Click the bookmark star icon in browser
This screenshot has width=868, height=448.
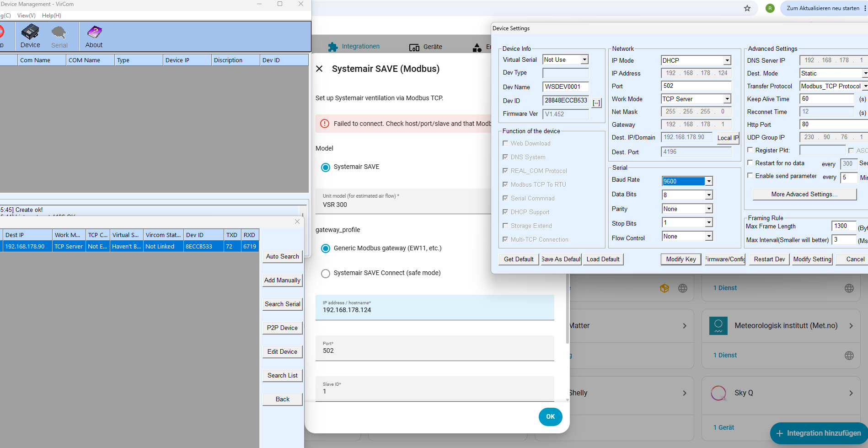click(747, 8)
